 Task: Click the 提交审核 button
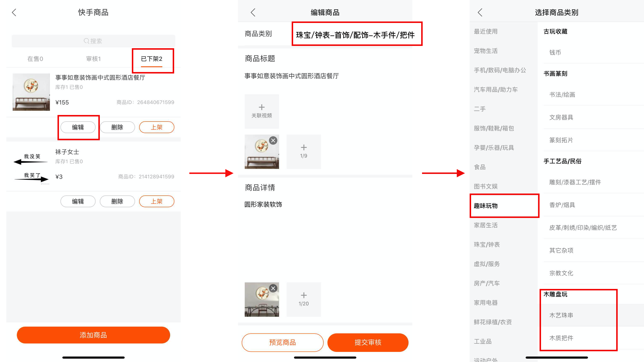[x=368, y=342]
